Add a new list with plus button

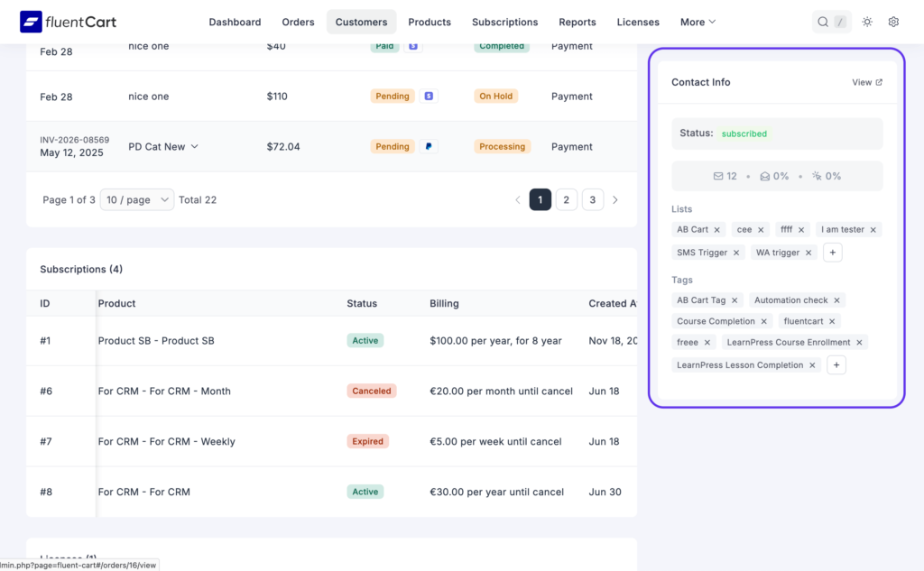(x=832, y=253)
